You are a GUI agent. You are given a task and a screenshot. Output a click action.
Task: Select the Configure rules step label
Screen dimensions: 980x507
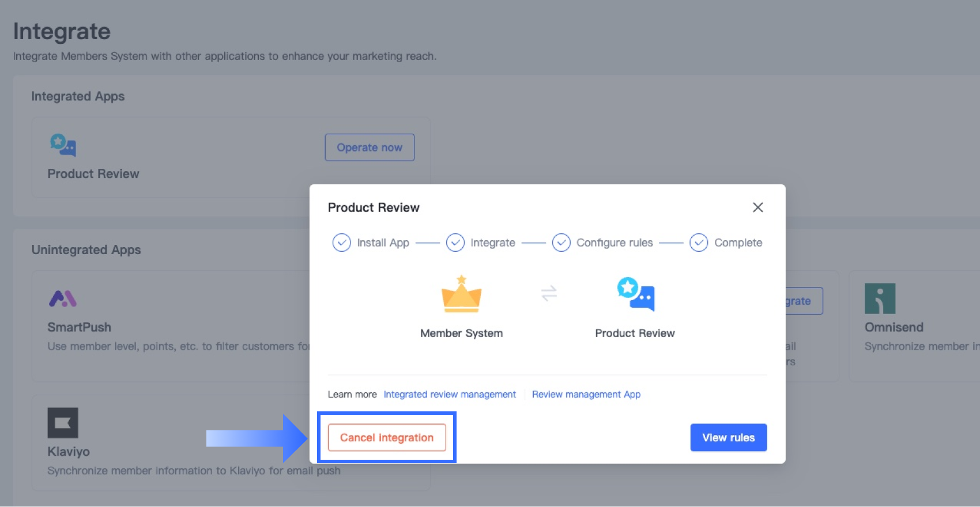click(x=615, y=243)
